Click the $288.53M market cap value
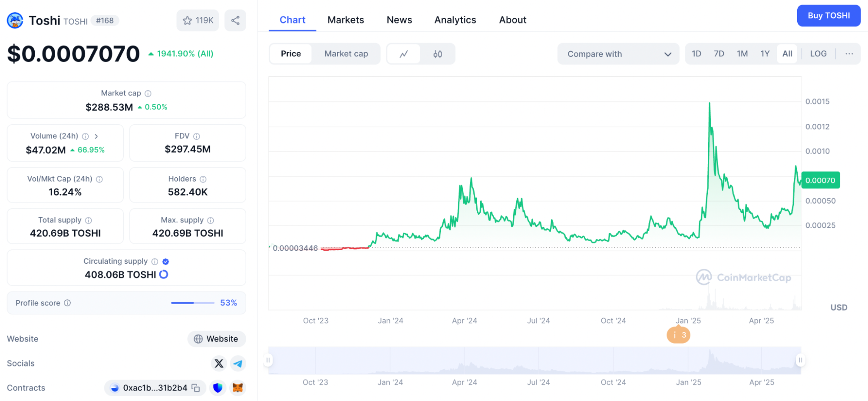This screenshot has width=868, height=401. click(x=109, y=107)
